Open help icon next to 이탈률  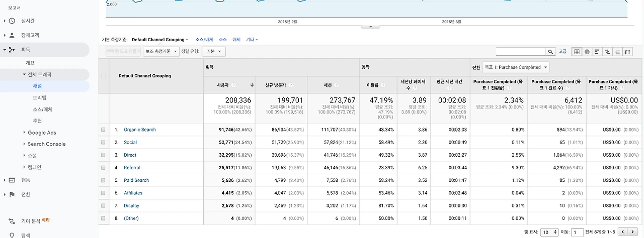coord(383,85)
